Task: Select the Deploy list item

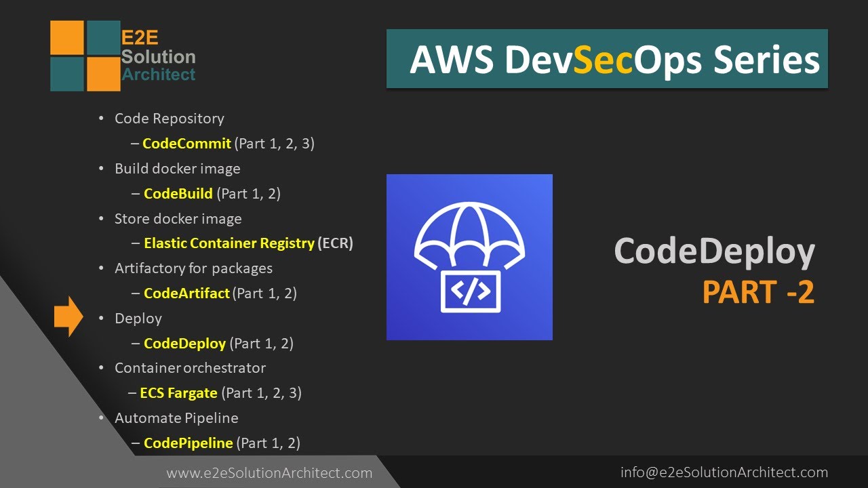Action: point(138,319)
